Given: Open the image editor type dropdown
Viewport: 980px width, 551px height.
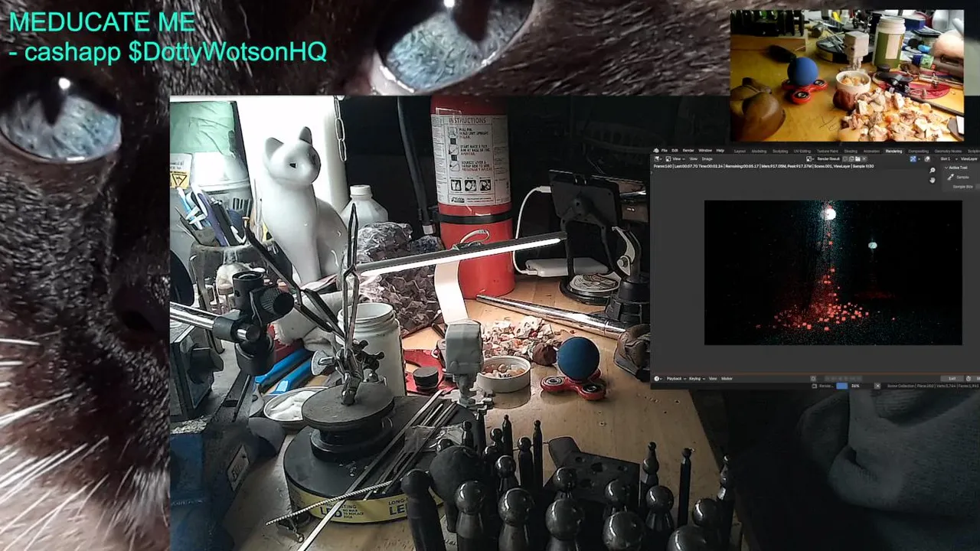Looking at the screenshot, I should pyautogui.click(x=658, y=159).
